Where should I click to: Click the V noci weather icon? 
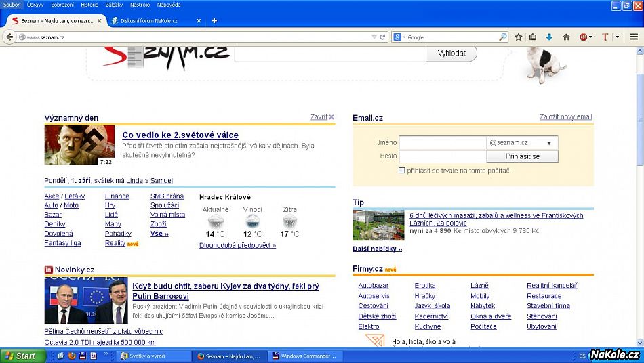click(252, 222)
